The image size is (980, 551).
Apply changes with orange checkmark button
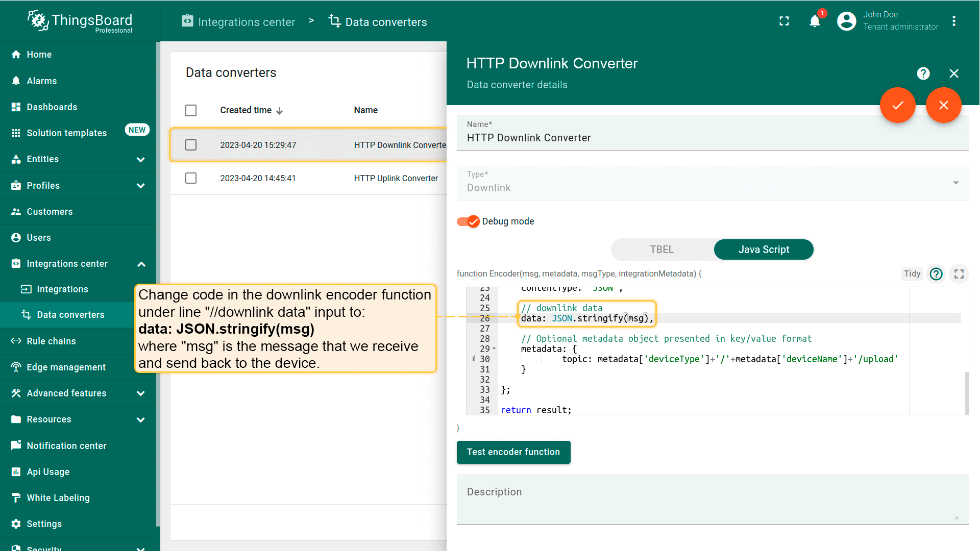click(x=897, y=105)
